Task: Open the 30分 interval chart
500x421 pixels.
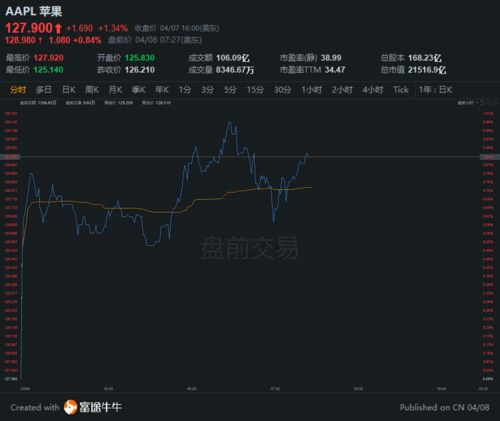Action: (282, 90)
